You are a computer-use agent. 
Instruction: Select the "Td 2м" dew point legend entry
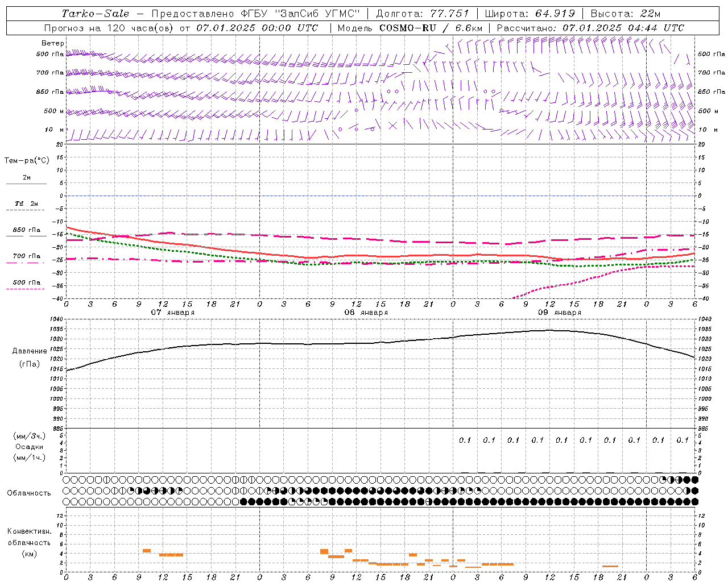(26, 203)
